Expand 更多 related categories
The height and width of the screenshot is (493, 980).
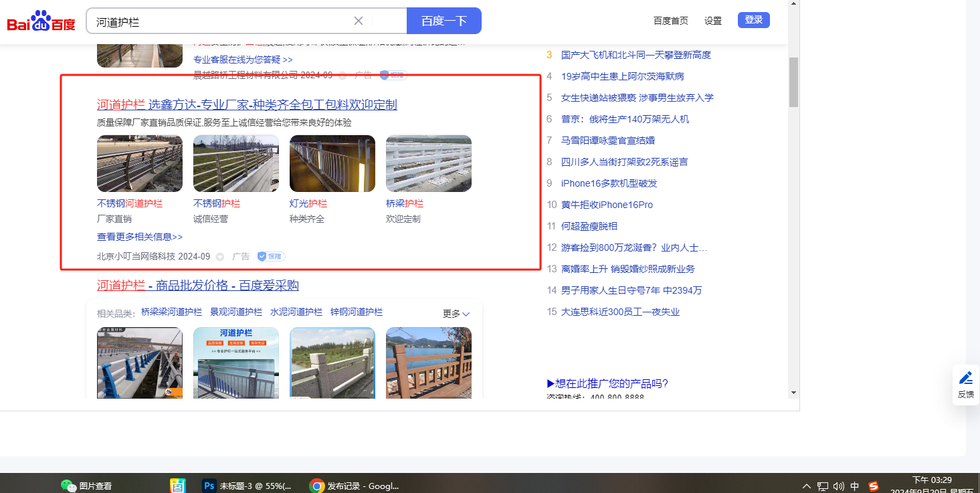(x=457, y=314)
